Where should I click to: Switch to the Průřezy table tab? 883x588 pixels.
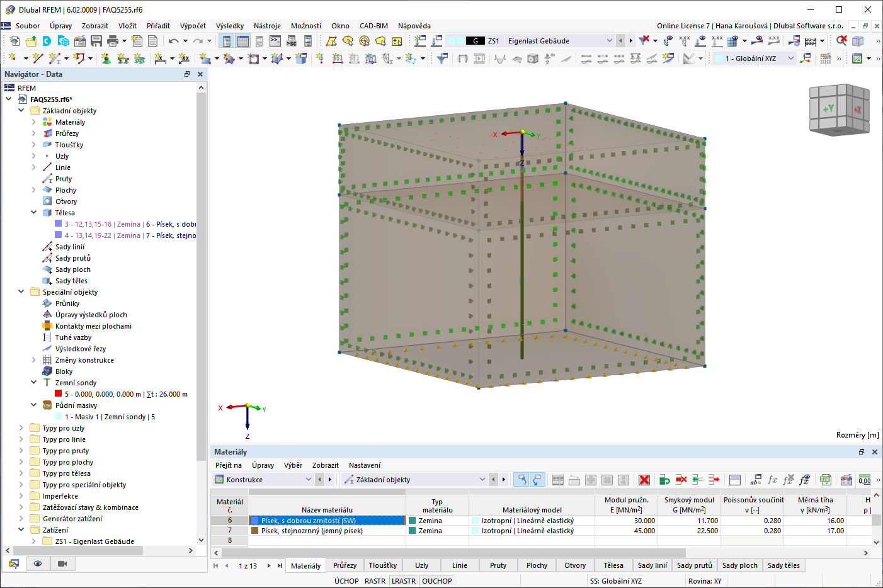(345, 565)
